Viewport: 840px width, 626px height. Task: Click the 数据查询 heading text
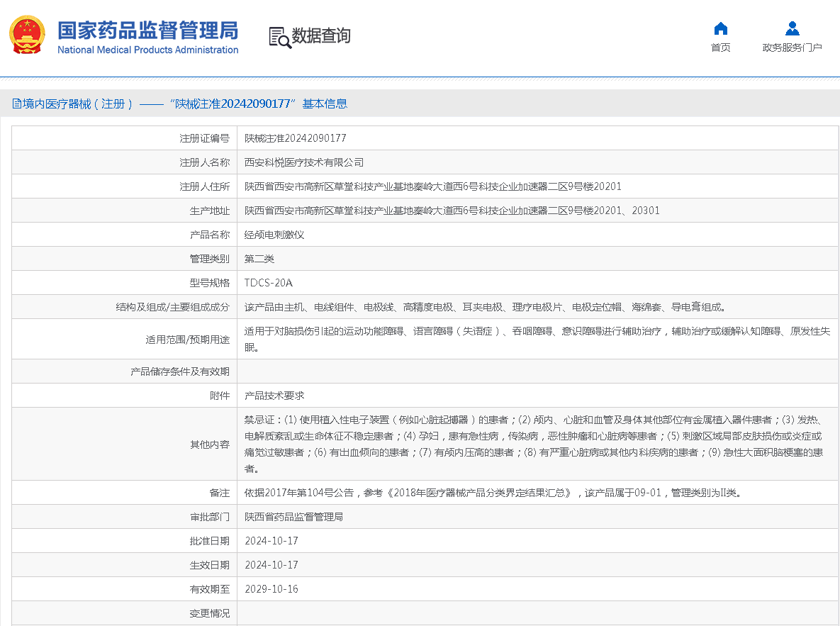pyautogui.click(x=321, y=35)
